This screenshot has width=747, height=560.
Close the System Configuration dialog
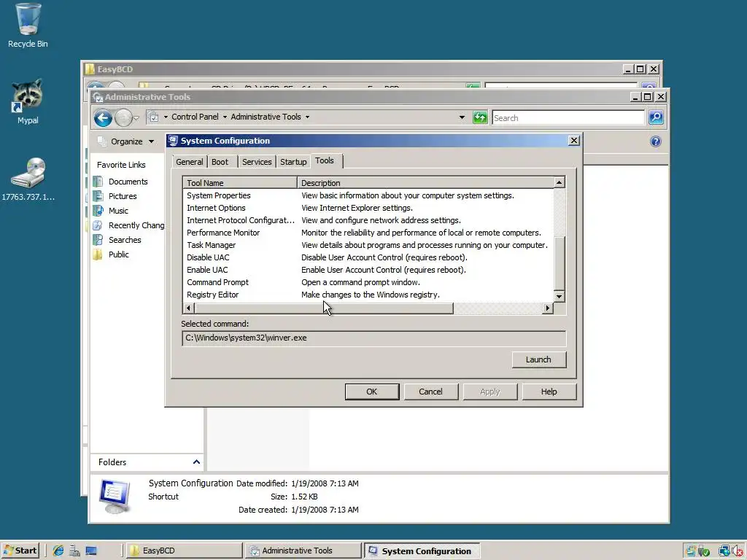point(573,141)
